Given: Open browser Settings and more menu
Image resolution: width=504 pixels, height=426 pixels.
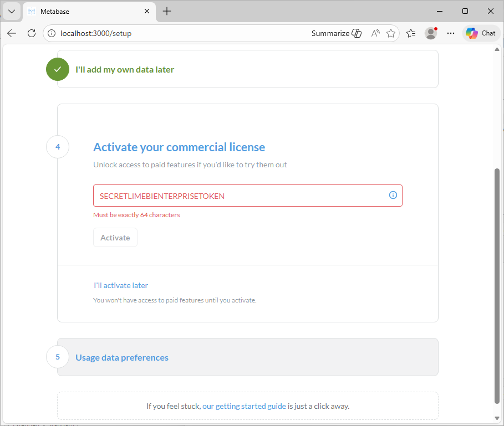Looking at the screenshot, I should coord(451,33).
